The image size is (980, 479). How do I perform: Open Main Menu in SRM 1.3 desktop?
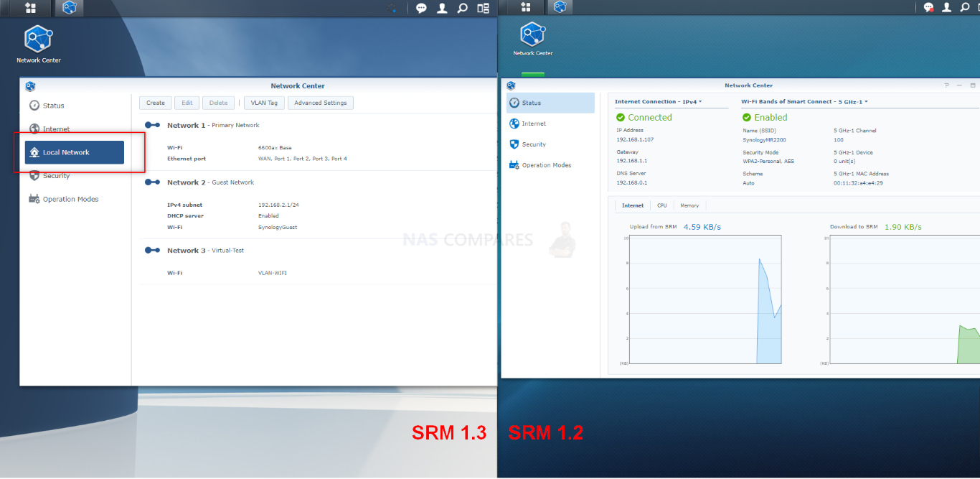coord(30,8)
